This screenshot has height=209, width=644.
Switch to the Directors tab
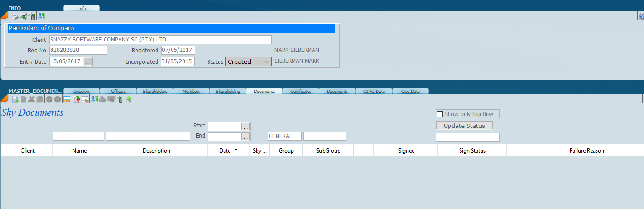[81, 91]
